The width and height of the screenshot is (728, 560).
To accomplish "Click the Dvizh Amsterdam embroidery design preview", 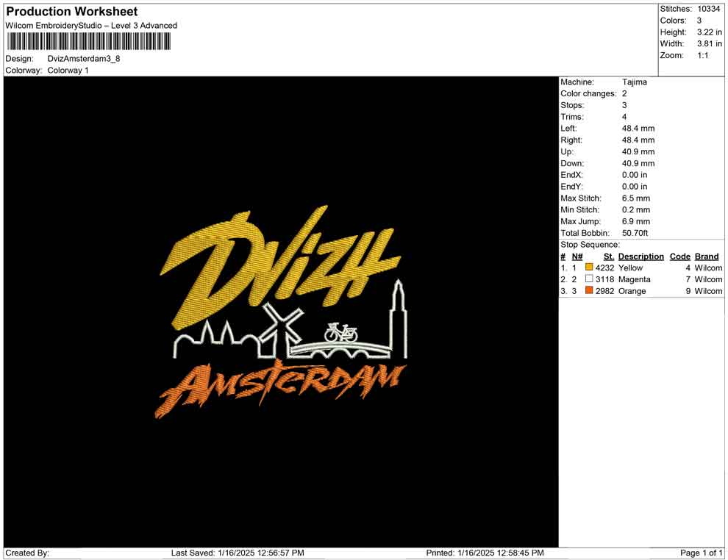I will [x=282, y=312].
